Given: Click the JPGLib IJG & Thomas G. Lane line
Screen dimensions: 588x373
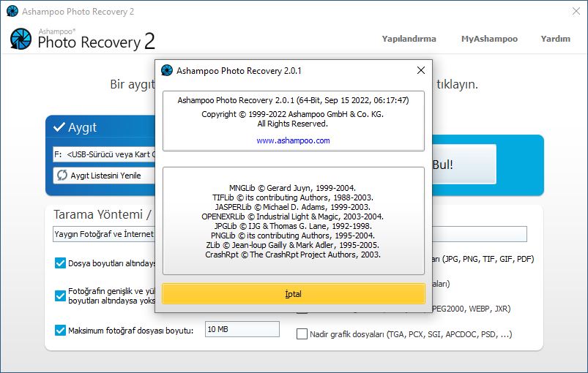Looking at the screenshot, I should pyautogui.click(x=292, y=226).
